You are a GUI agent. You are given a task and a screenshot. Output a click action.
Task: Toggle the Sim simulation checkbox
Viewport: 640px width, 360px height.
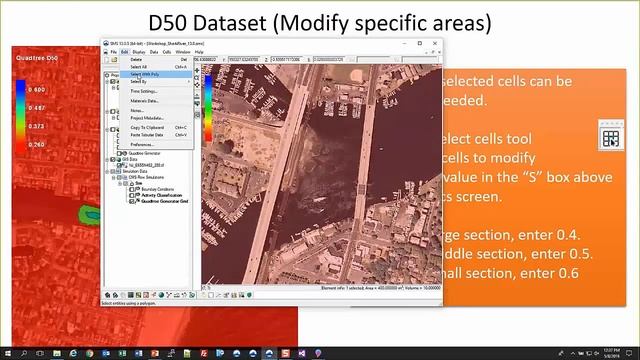126,184
